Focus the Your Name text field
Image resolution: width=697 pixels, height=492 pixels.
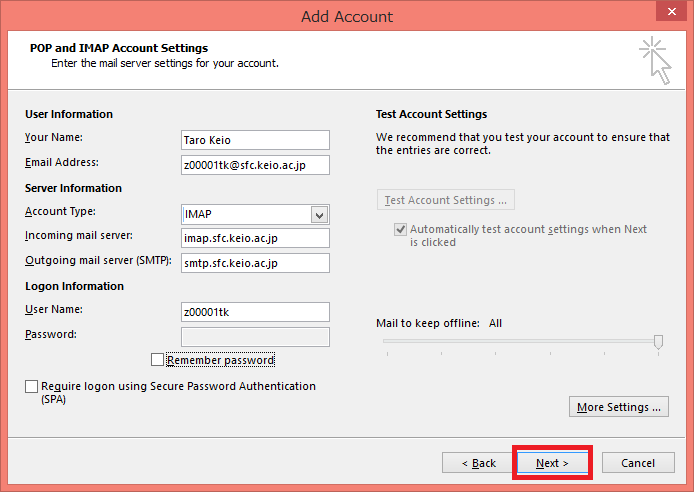point(255,140)
